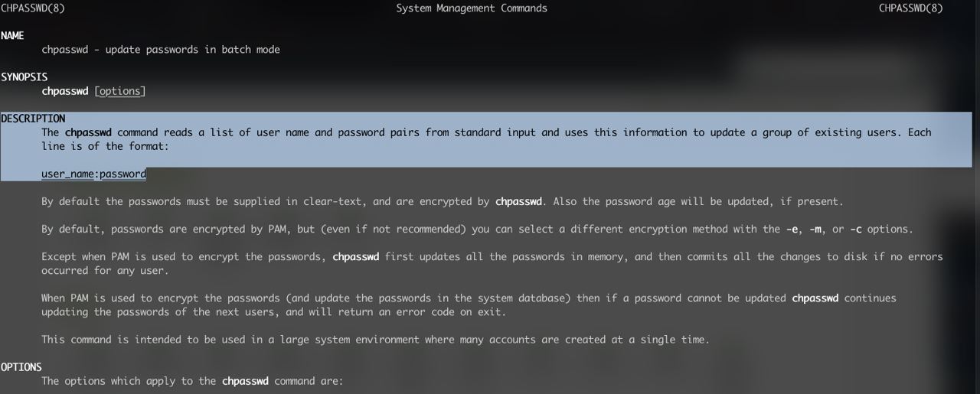Click the OPTIONS section heading
The image size is (980, 394).
click(21, 367)
